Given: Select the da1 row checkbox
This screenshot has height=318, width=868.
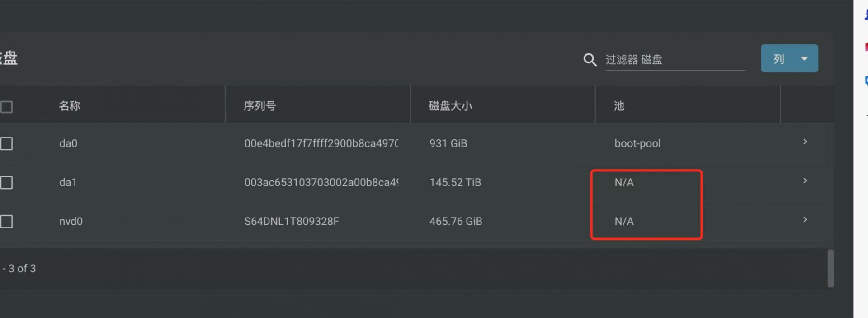Looking at the screenshot, I should tap(6, 183).
